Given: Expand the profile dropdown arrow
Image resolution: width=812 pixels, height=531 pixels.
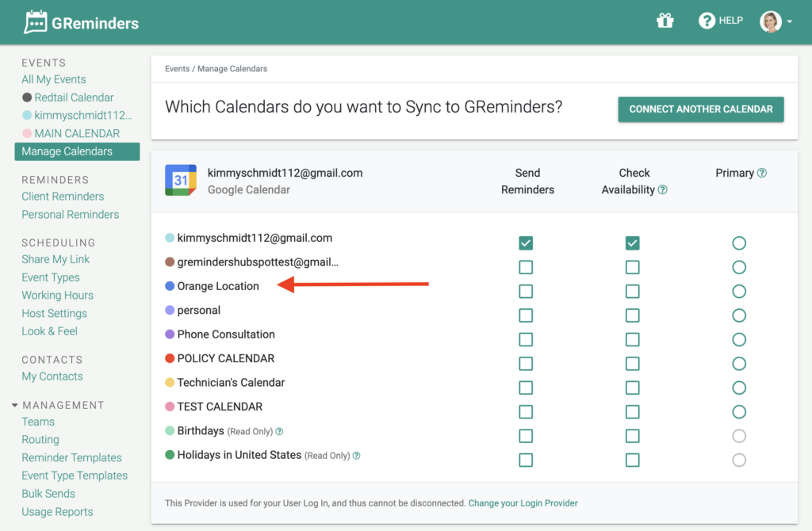Looking at the screenshot, I should pos(790,21).
